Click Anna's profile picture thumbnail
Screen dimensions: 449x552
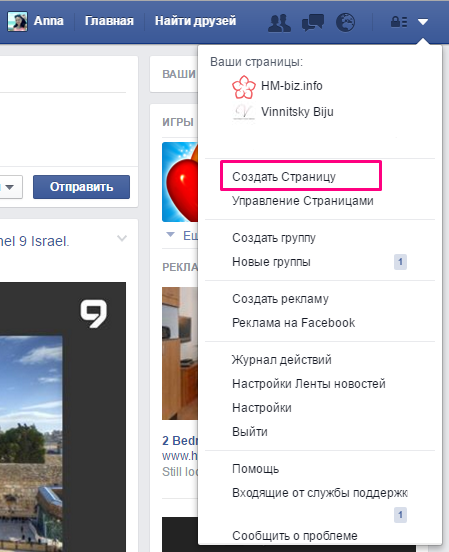[17, 21]
